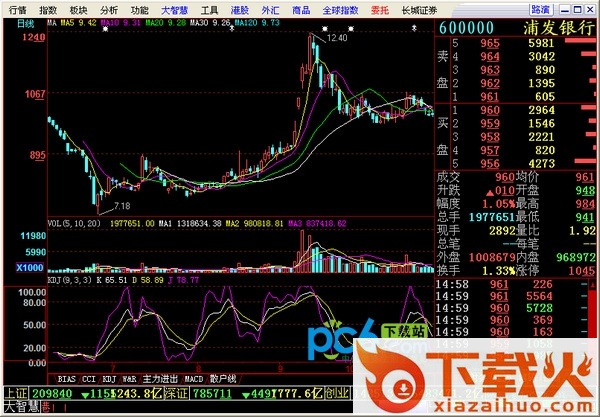Click the buy-3 row with volume 2221
The image size is (600, 417).
tap(523, 137)
